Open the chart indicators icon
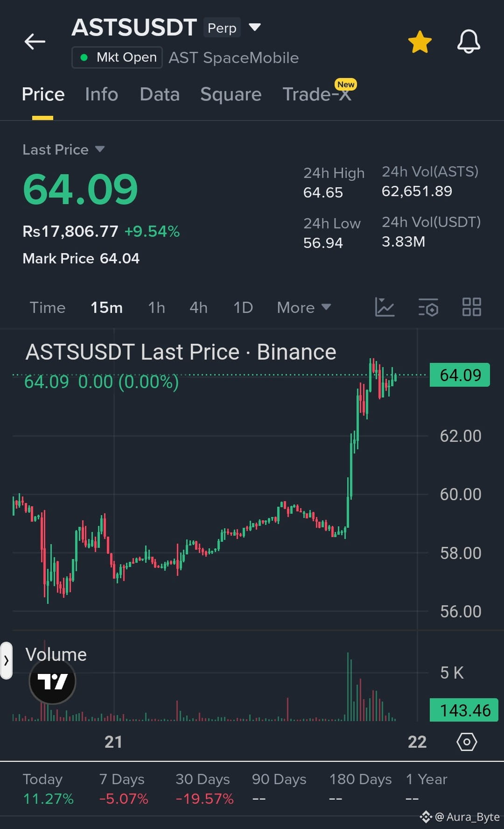Screen dimensions: 504x829 [385, 307]
